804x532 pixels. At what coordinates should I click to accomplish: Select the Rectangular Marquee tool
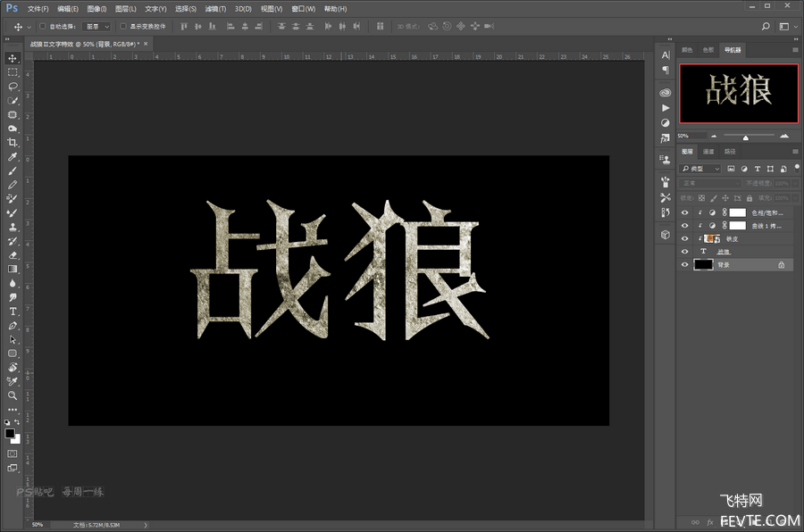click(13, 72)
